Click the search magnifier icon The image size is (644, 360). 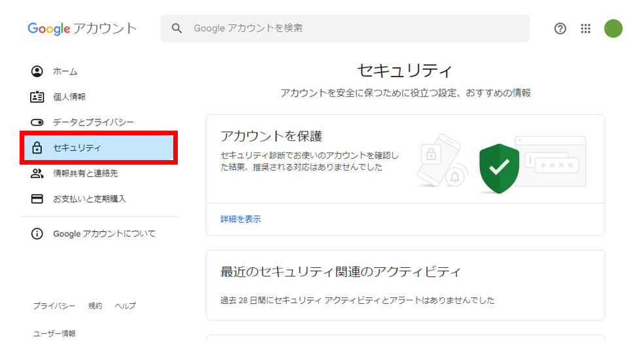pyautogui.click(x=177, y=28)
